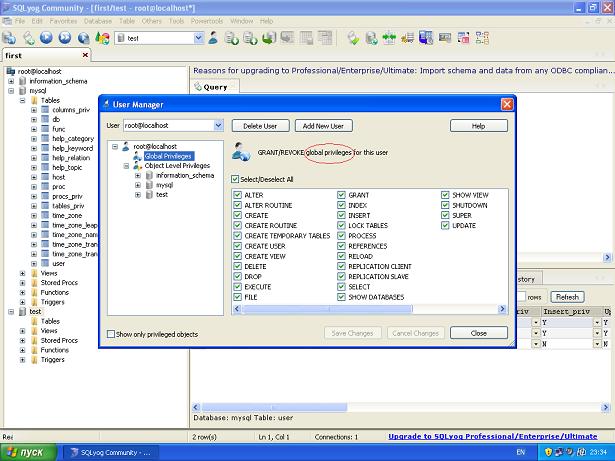The height and width of the screenshot is (461, 615).
Task: Click the visual data compare monitor icon
Action: (x=426, y=38)
